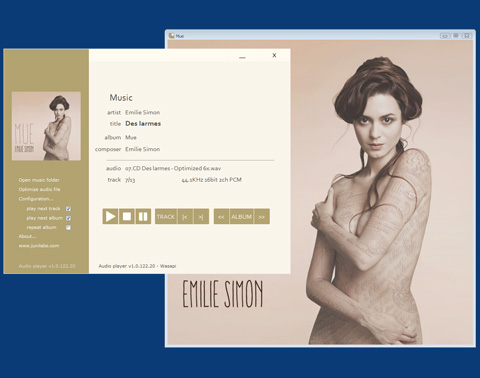Viewport: 480px width, 378px height.
Task: Click sidebar version text Audio player v1.0.122.20
Action: (x=47, y=266)
